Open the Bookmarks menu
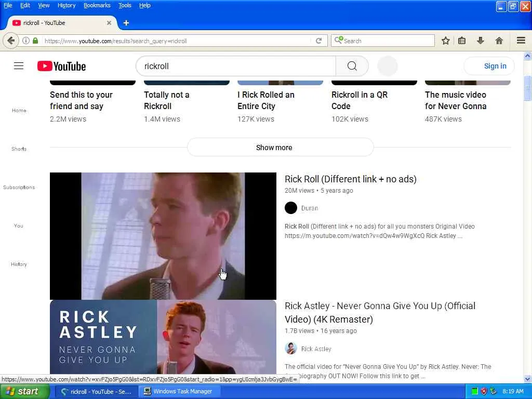Image resolution: width=532 pixels, height=399 pixels. [97, 5]
